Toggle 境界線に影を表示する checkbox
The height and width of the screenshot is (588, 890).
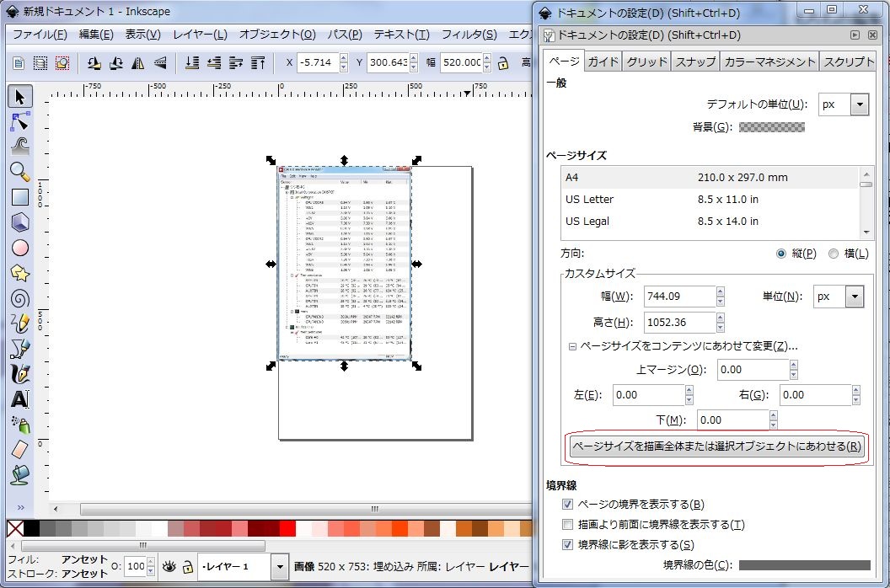pyautogui.click(x=567, y=545)
